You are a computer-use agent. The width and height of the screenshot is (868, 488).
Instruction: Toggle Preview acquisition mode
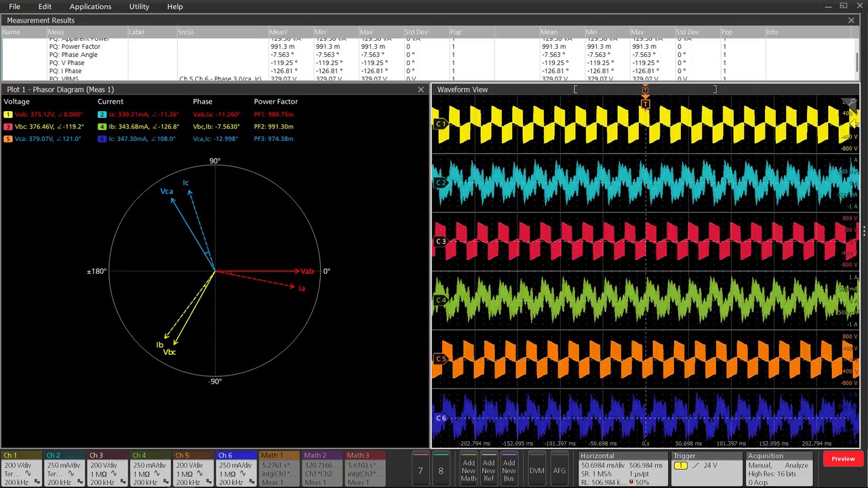tap(843, 458)
